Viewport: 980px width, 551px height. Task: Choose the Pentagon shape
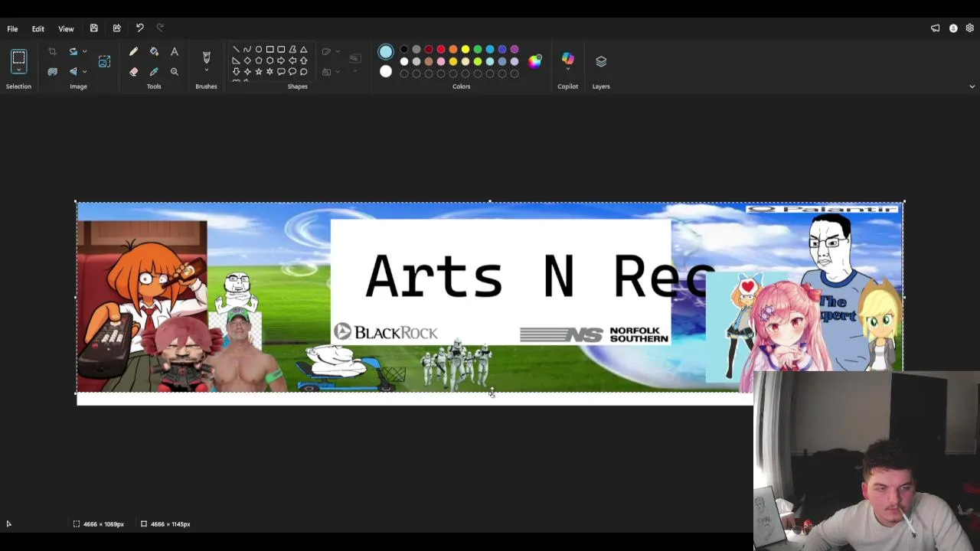pos(259,60)
